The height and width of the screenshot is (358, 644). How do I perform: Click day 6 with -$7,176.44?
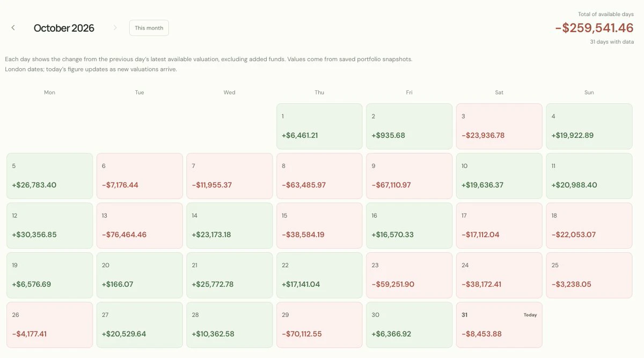[140, 176]
